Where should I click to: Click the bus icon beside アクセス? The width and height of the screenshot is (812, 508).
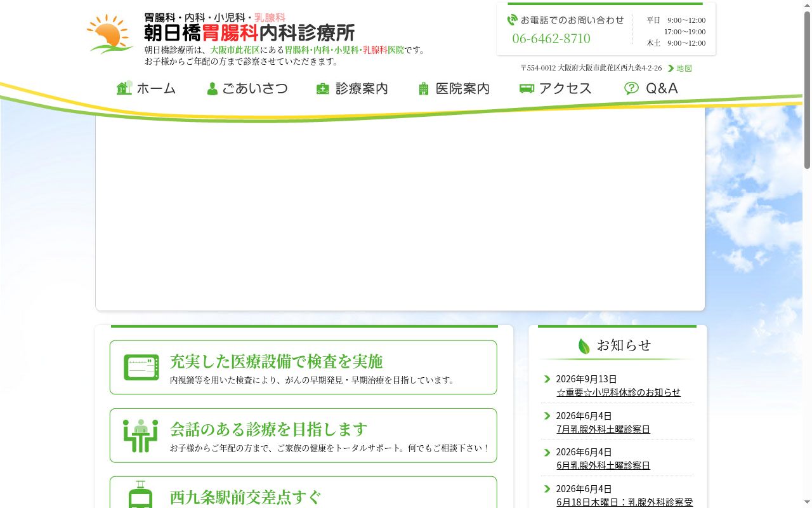tap(527, 88)
